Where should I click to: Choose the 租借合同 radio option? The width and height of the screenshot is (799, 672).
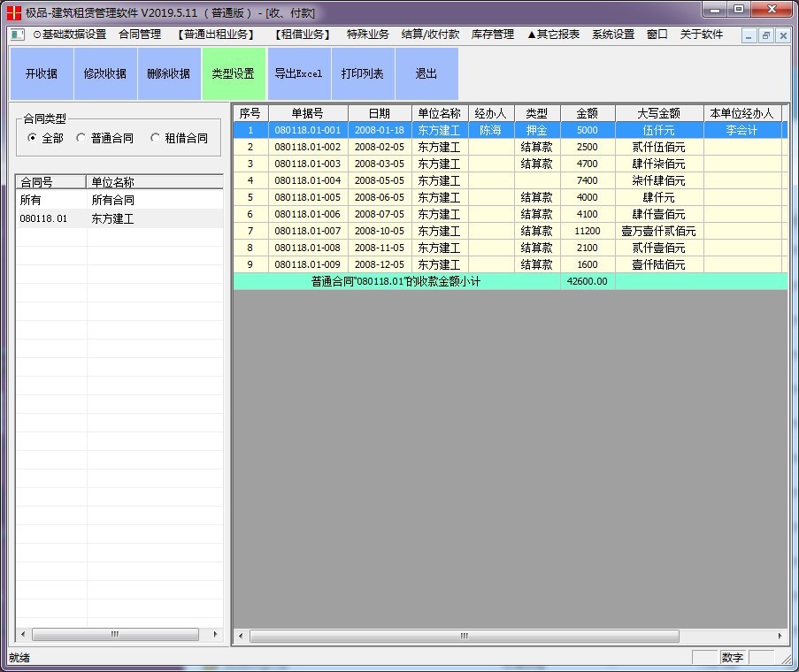156,138
